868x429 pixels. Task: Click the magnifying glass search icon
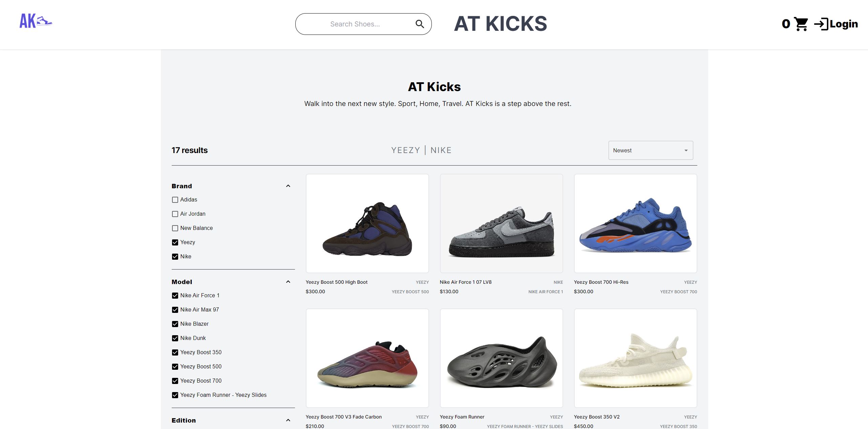pyautogui.click(x=420, y=24)
